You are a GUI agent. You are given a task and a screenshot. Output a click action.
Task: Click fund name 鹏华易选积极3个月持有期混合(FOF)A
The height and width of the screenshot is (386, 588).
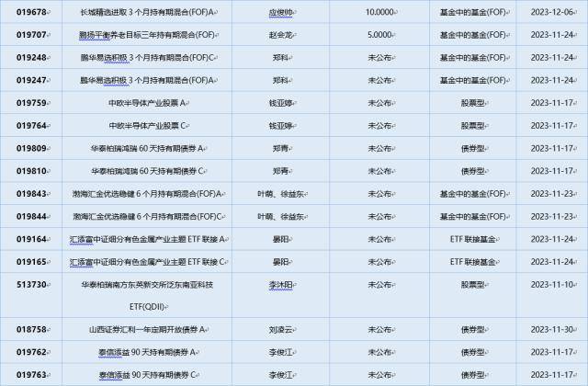pyautogui.click(x=147, y=80)
